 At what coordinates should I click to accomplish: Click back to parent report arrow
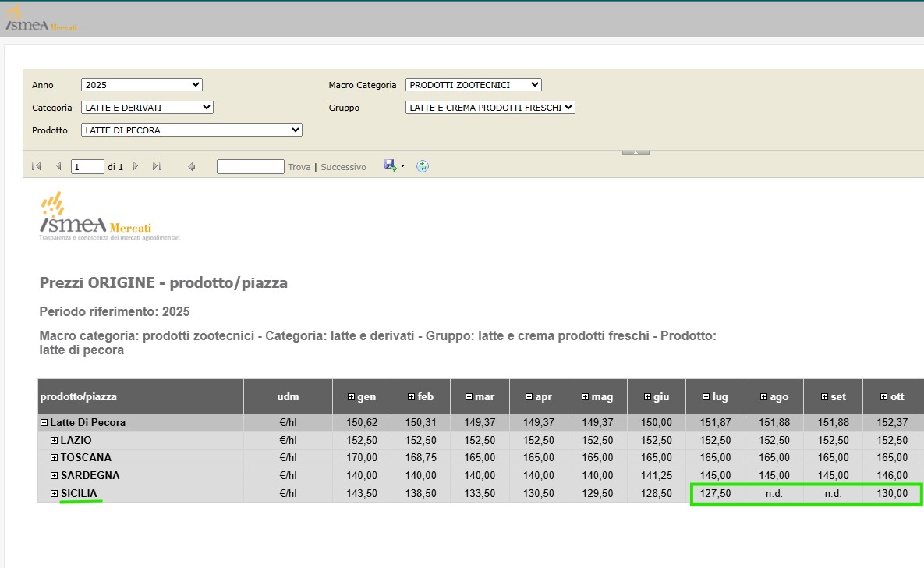click(192, 167)
